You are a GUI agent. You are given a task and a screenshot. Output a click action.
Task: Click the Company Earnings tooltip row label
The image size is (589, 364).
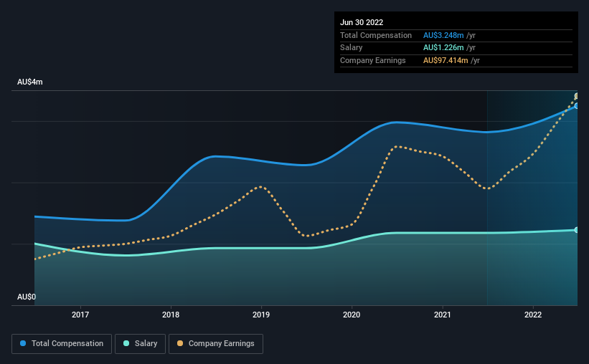tap(372, 60)
